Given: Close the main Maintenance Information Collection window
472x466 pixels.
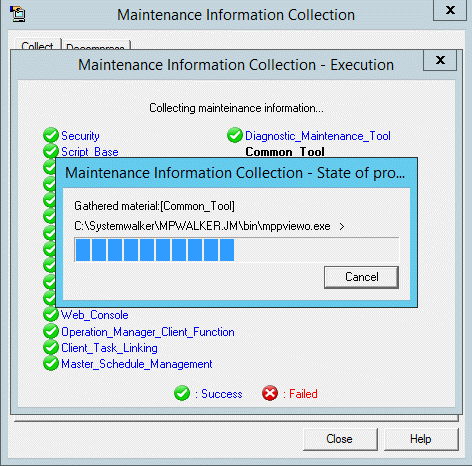Looking at the screenshot, I should 450,10.
